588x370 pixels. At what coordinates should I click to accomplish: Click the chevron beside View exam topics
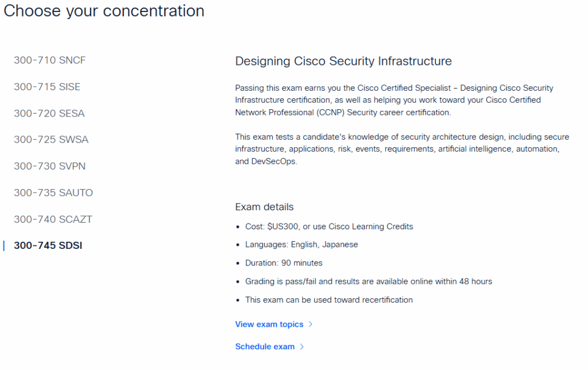tap(311, 325)
